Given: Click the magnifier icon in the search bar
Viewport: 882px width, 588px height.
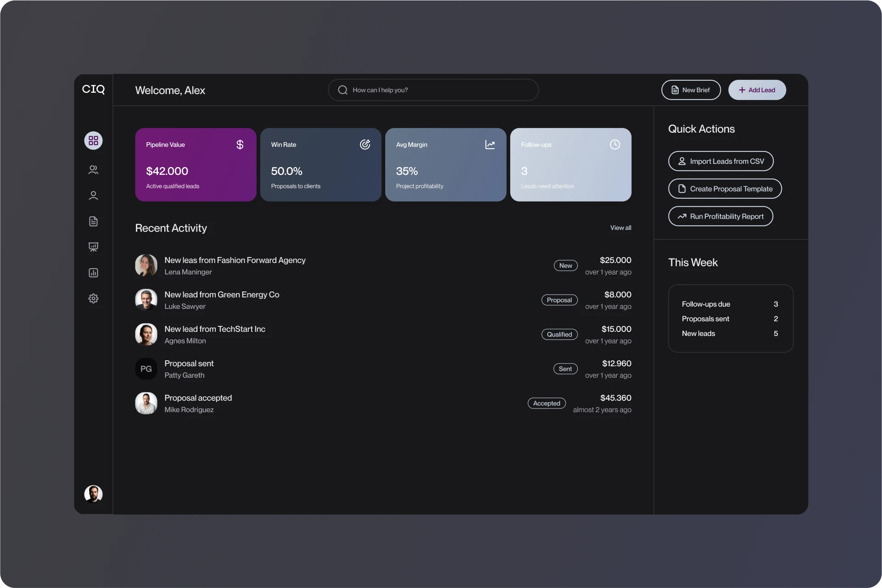Looking at the screenshot, I should [x=342, y=90].
